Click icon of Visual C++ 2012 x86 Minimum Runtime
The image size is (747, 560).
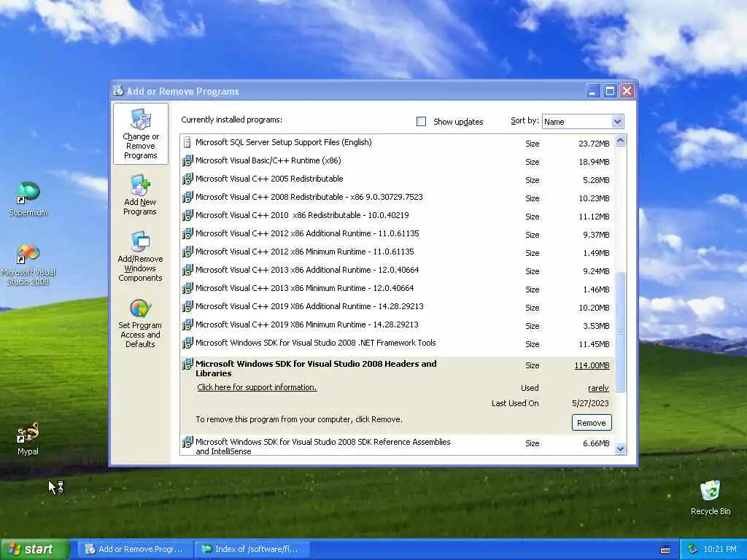click(x=187, y=252)
